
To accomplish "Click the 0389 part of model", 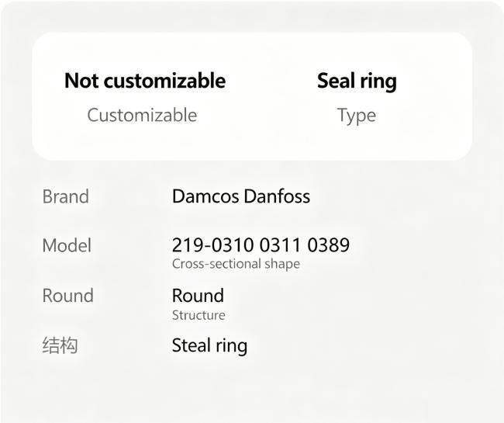I will [x=328, y=245].
